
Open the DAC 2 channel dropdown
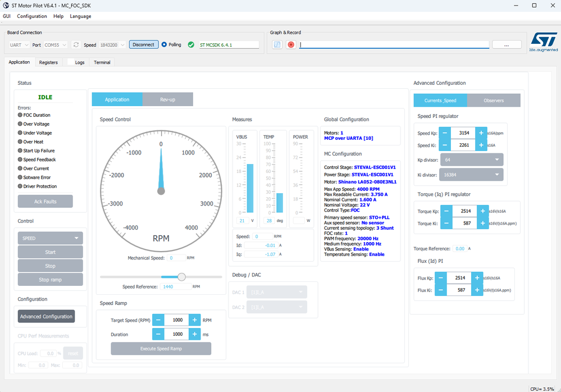pos(276,307)
